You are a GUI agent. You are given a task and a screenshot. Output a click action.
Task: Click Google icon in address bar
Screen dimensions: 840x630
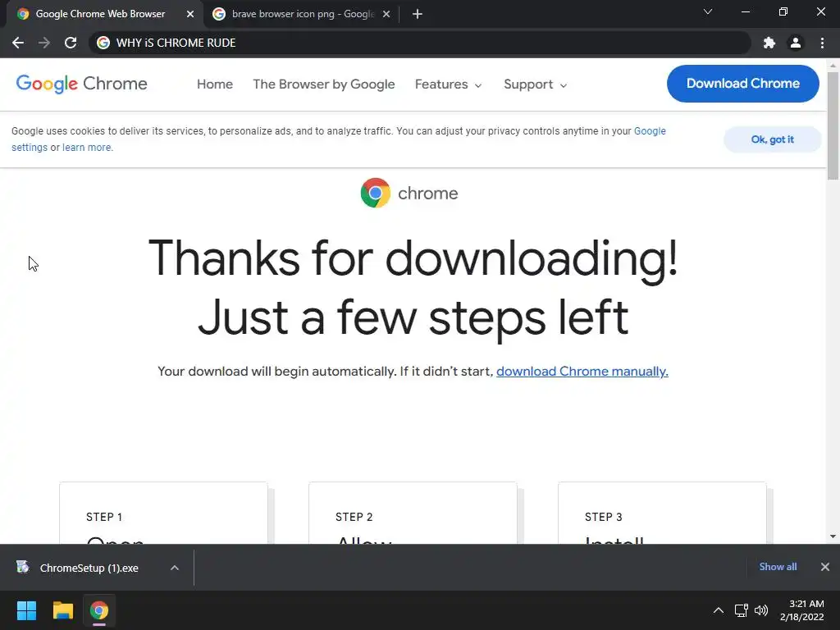103,43
